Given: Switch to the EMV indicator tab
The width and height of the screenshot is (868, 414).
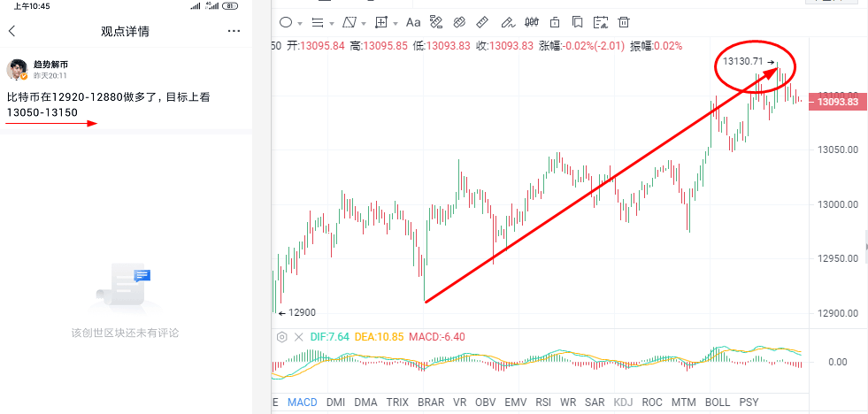Looking at the screenshot, I should tap(515, 402).
